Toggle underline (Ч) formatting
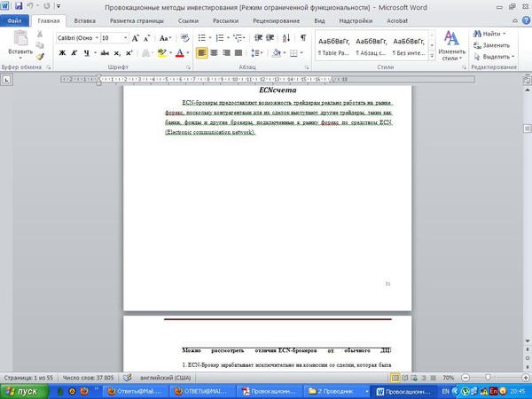The height and width of the screenshot is (399, 532). [x=87, y=53]
